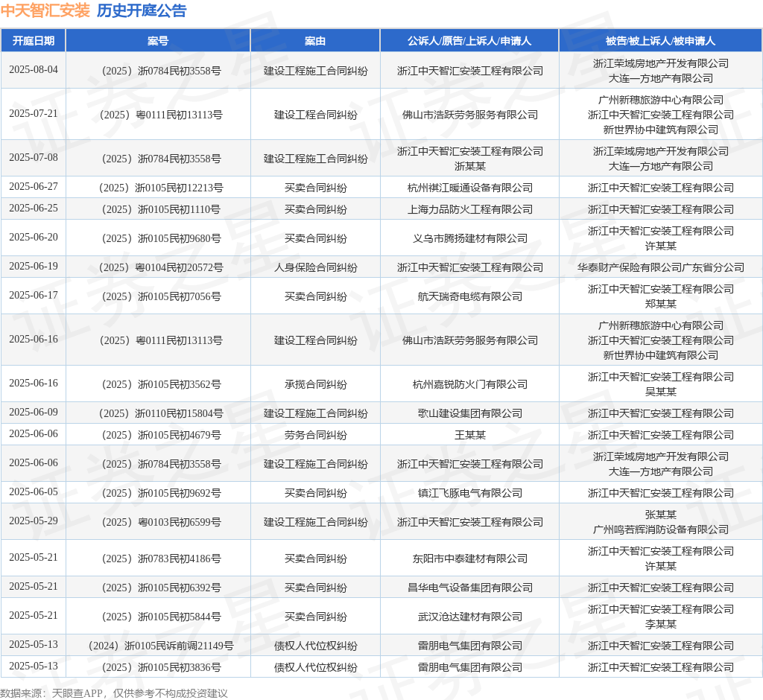The image size is (763, 700).
Task: Click plaintiff 东阳市中泰建材有限公司
Action: [469, 559]
